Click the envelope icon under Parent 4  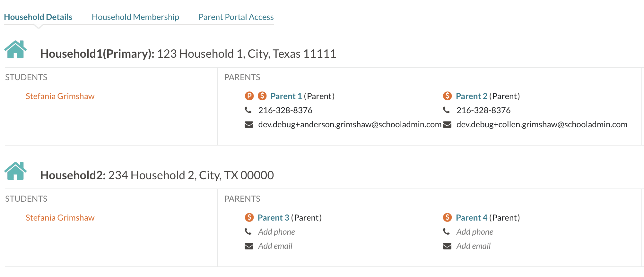447,246
